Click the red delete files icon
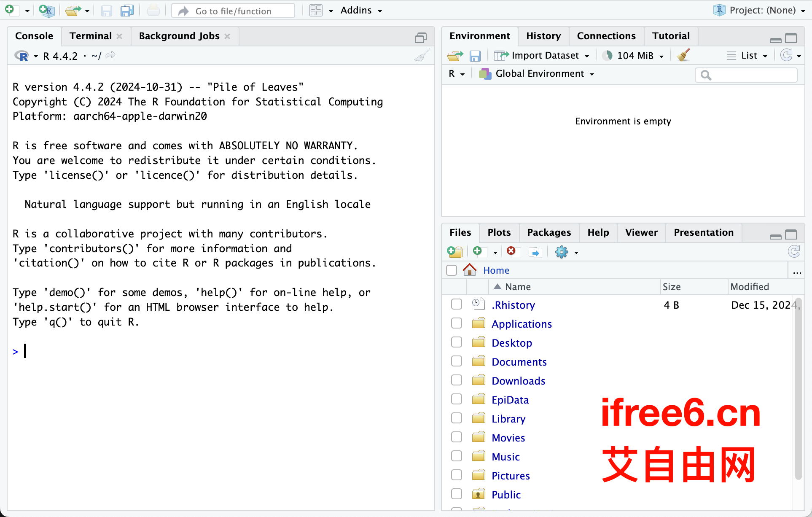This screenshot has height=517, width=812. click(511, 252)
